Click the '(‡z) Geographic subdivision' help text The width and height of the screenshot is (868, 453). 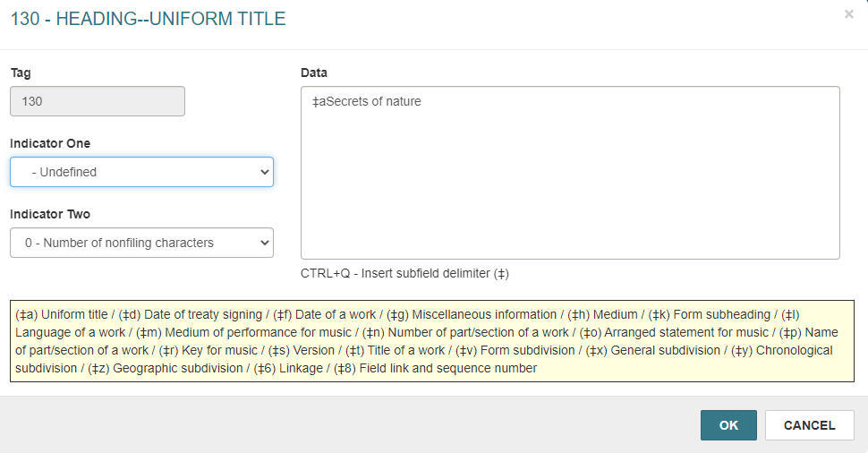[165, 368]
